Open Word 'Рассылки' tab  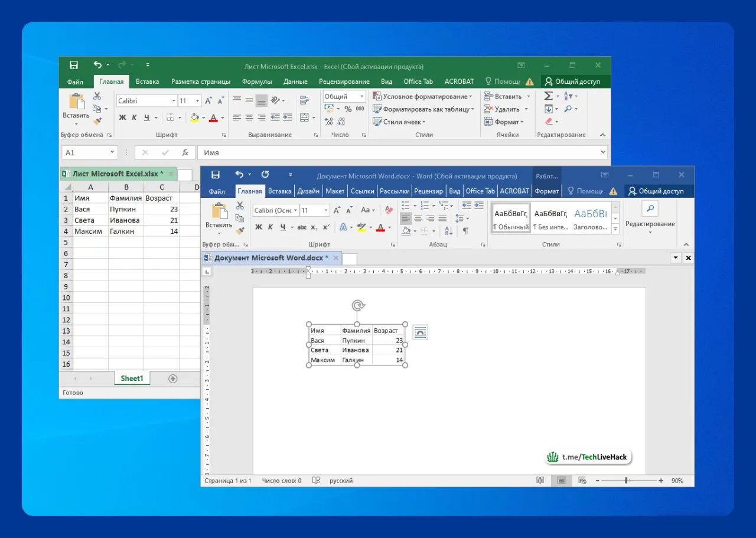[395, 191]
